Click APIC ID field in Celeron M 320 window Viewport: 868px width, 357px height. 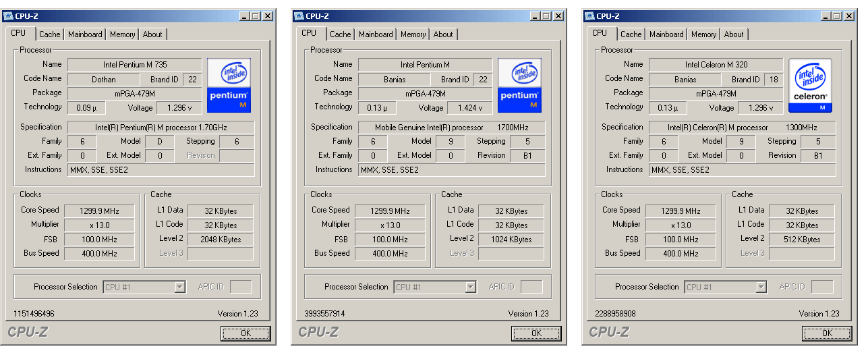(x=822, y=287)
